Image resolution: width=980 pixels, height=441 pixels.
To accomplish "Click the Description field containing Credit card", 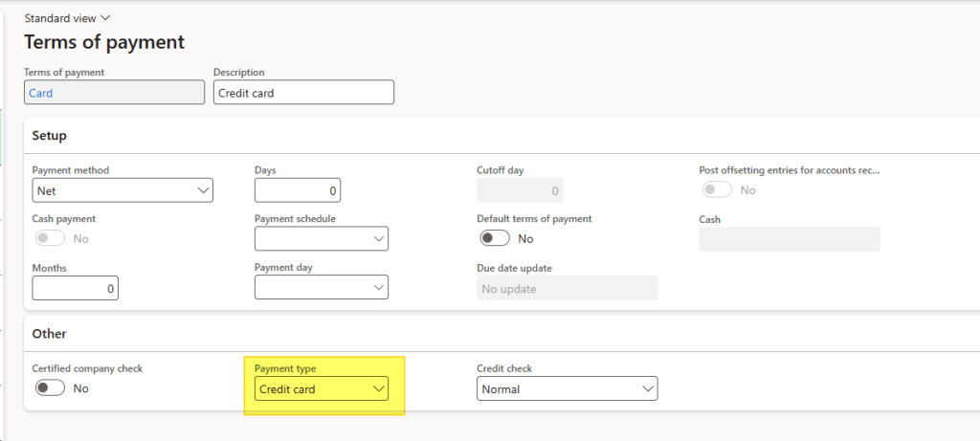I will [x=302, y=93].
